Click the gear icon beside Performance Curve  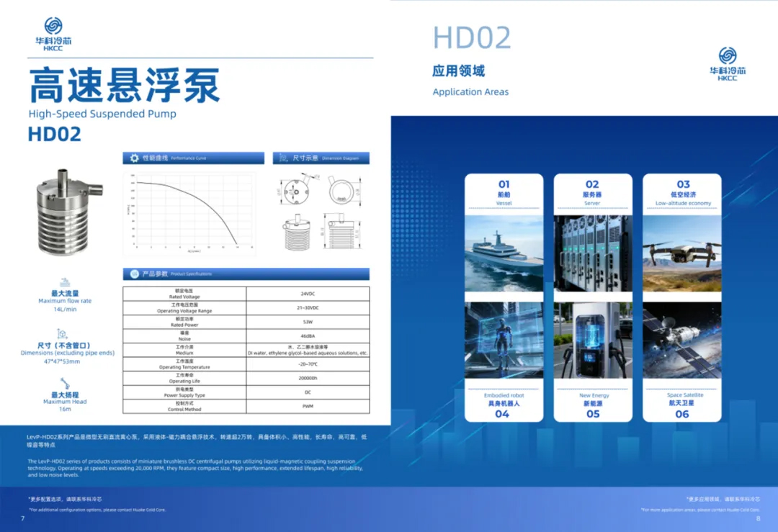point(134,158)
